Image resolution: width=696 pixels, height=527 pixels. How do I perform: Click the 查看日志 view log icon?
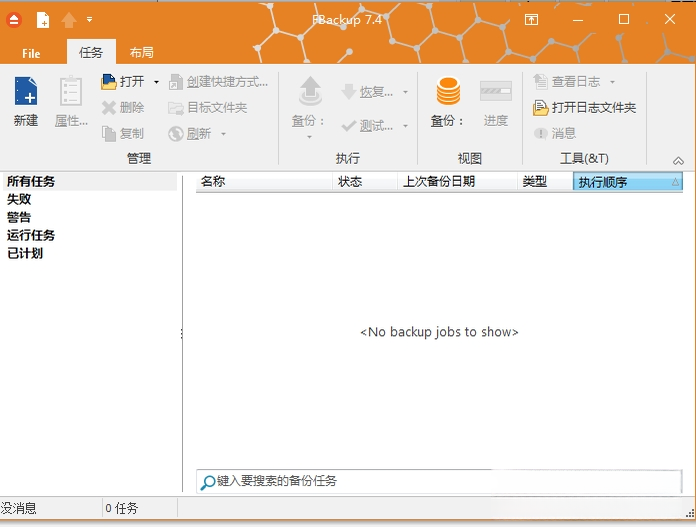tap(540, 82)
